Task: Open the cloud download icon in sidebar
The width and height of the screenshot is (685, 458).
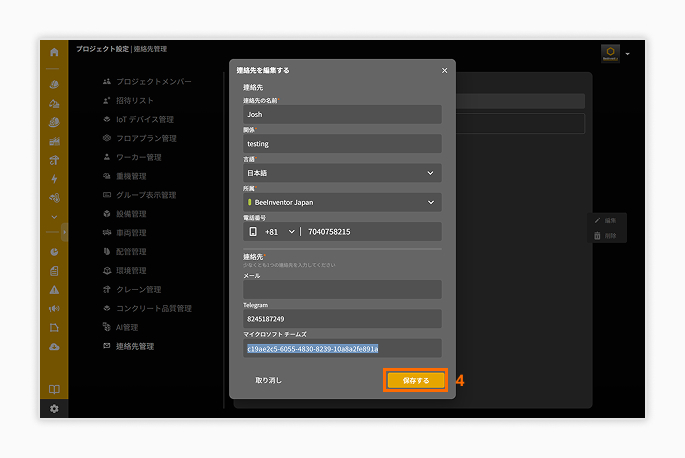Action: pos(54,347)
